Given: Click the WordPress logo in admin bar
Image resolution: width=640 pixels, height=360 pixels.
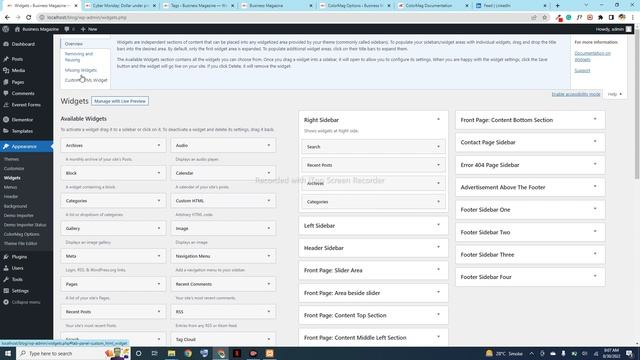Looking at the screenshot, I should point(6,29).
